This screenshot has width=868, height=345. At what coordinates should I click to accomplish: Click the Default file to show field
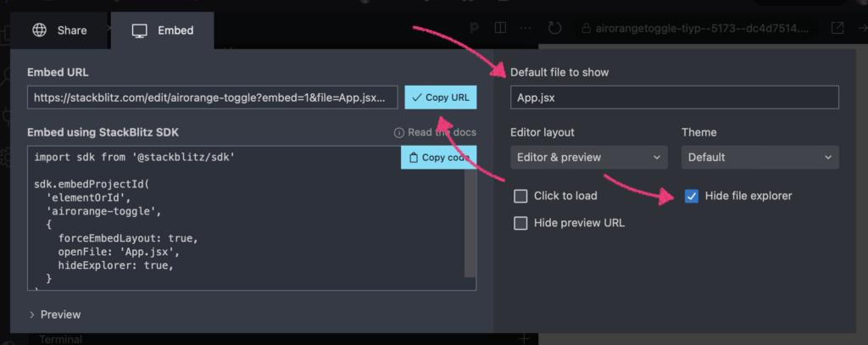click(674, 97)
